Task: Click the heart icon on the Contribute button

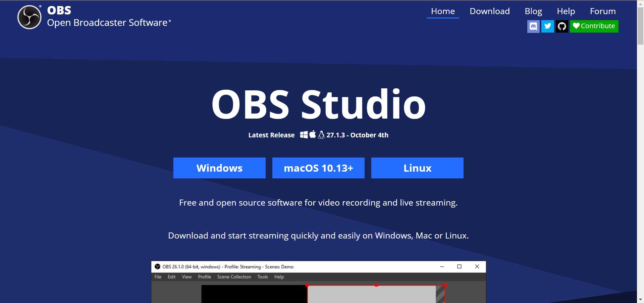Action: [576, 26]
